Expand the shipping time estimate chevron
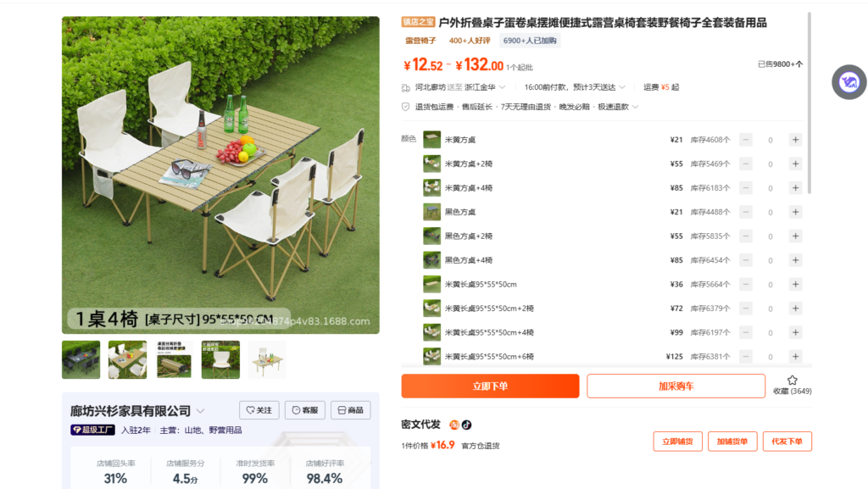The image size is (868, 489). (x=622, y=87)
